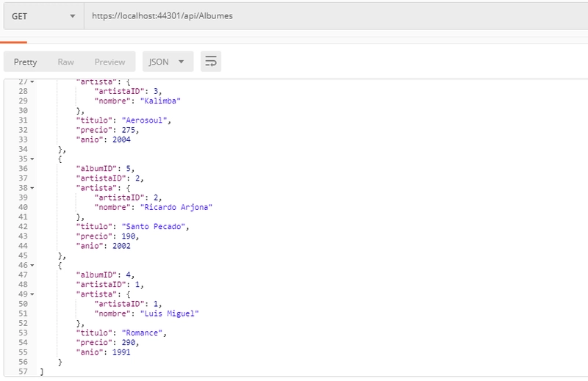
Task: Click the anio value 2004
Action: tap(121, 139)
